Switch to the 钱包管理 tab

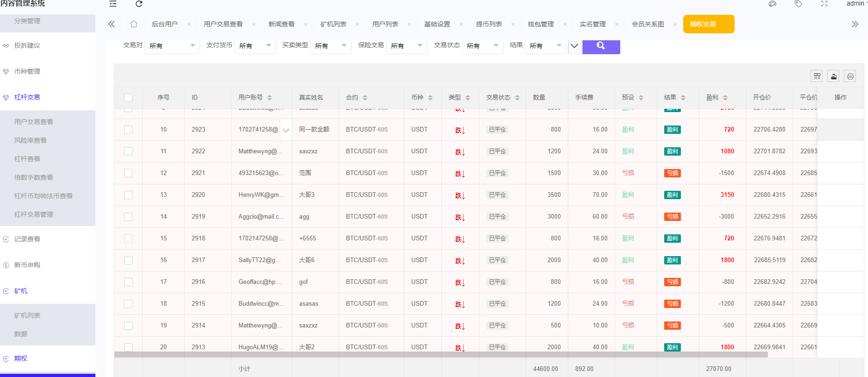(541, 24)
